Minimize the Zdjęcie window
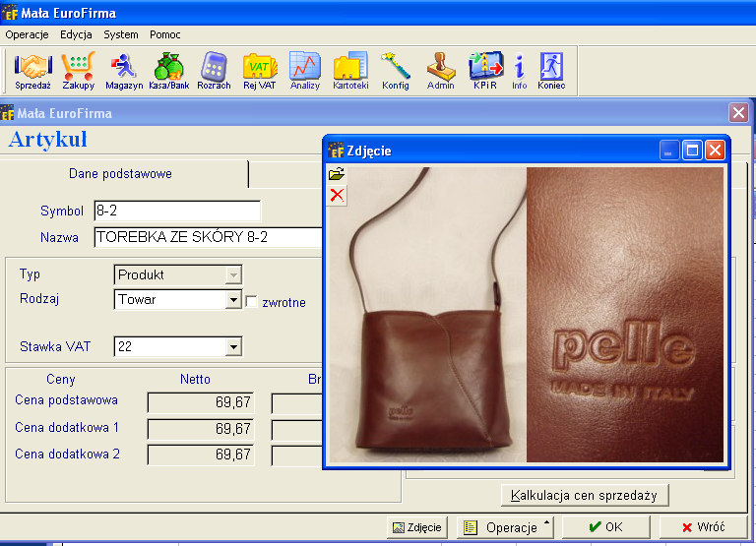756x546 pixels. point(668,151)
